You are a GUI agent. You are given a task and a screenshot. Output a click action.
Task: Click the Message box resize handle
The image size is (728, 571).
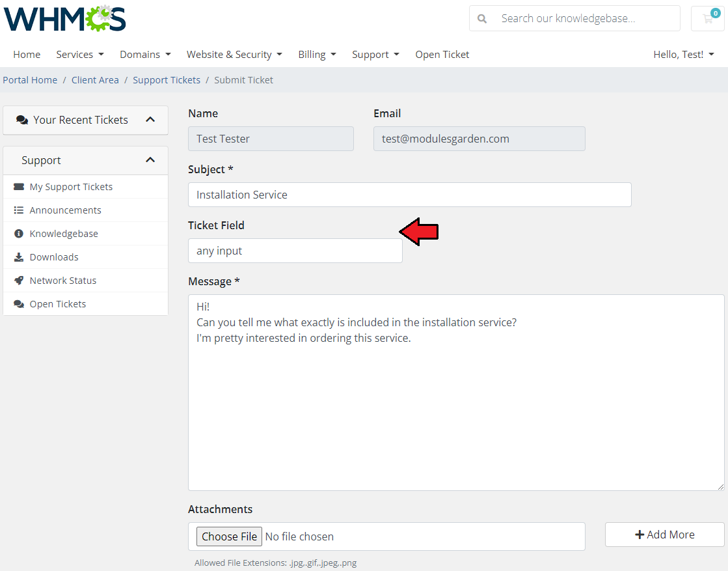click(721, 487)
